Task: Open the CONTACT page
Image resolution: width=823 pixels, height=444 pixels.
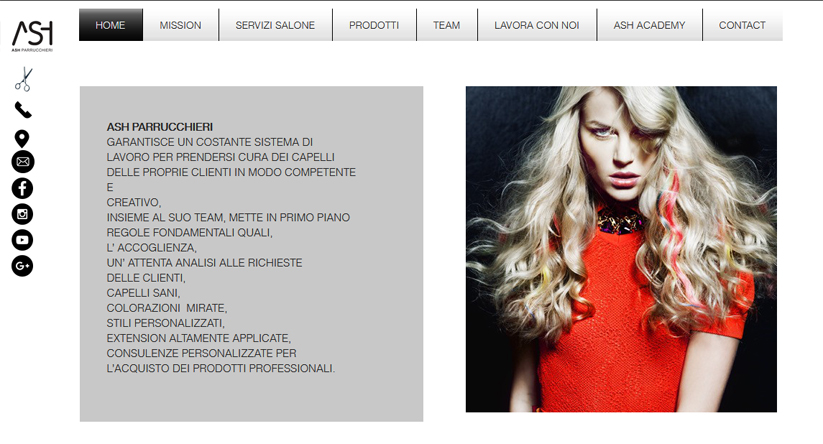Action: (x=742, y=25)
